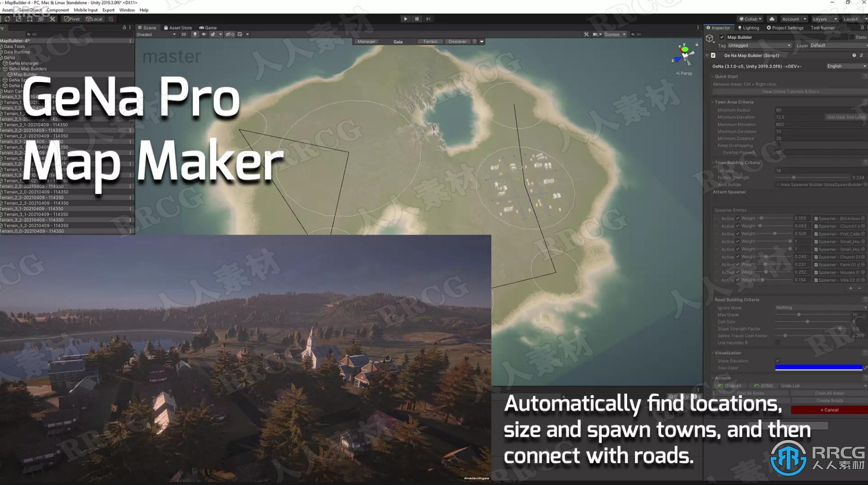Select the Scale tool in the toolbar
The height and width of the screenshot is (485, 868).
[18, 19]
